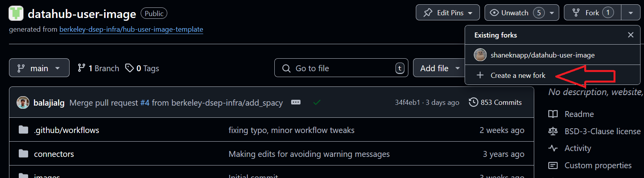Open the main branch selector dropdown
This screenshot has width=644, height=178.
(39, 68)
